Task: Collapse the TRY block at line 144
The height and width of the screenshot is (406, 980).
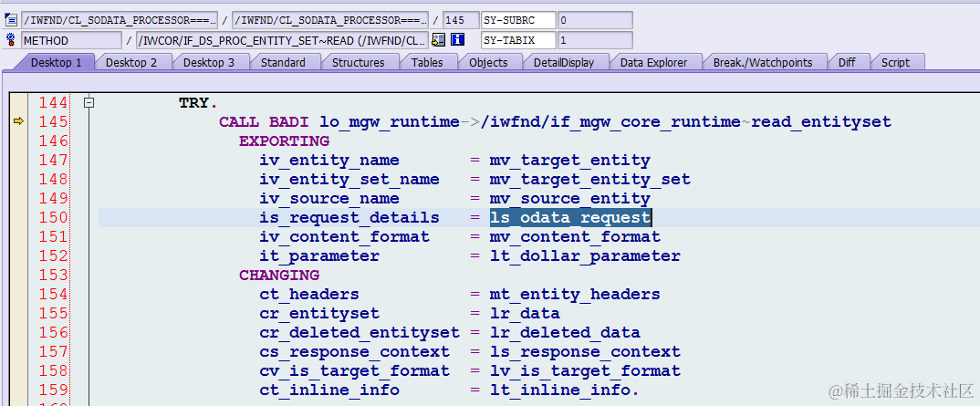Action: (x=89, y=102)
